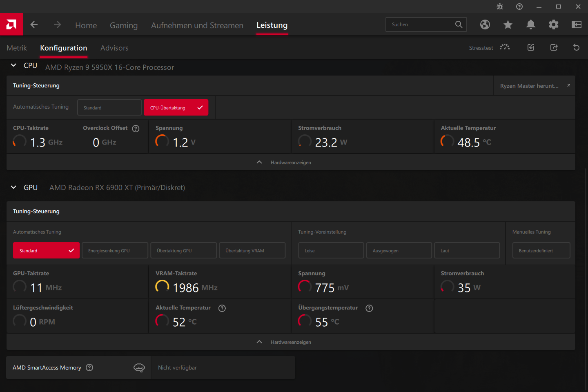Click AMD Radeon RX 6900 XT label

coord(117,187)
